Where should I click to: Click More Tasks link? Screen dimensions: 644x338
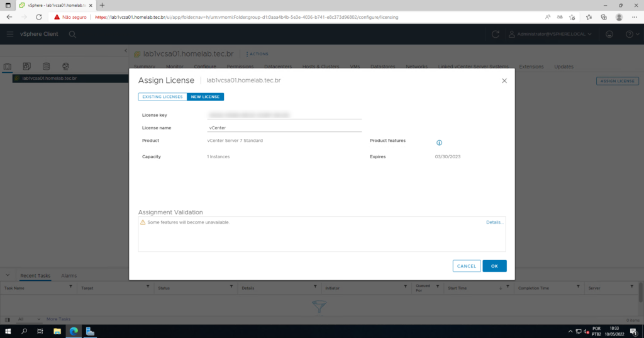coord(58,319)
